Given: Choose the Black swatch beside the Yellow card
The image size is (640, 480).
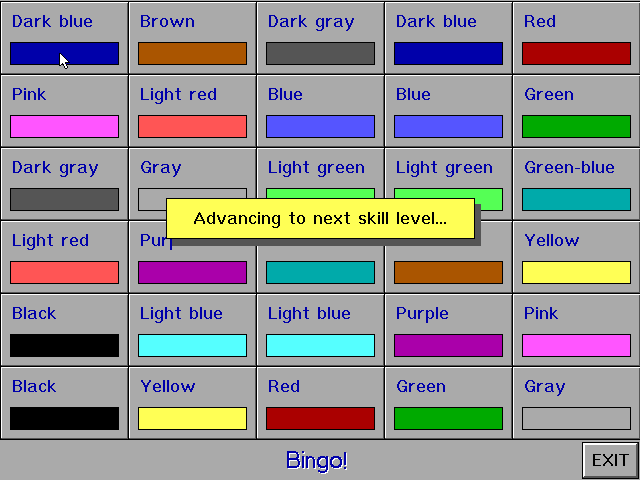Looking at the screenshot, I should (x=64, y=418).
